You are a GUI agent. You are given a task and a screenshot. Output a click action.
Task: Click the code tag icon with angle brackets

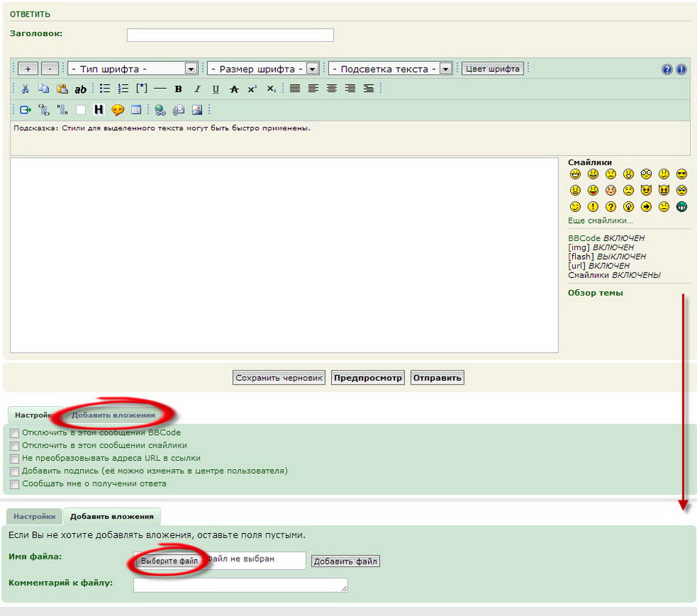(x=44, y=110)
